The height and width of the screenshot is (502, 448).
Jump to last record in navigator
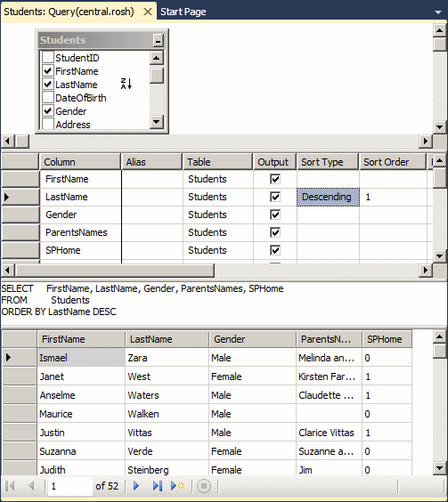158,486
